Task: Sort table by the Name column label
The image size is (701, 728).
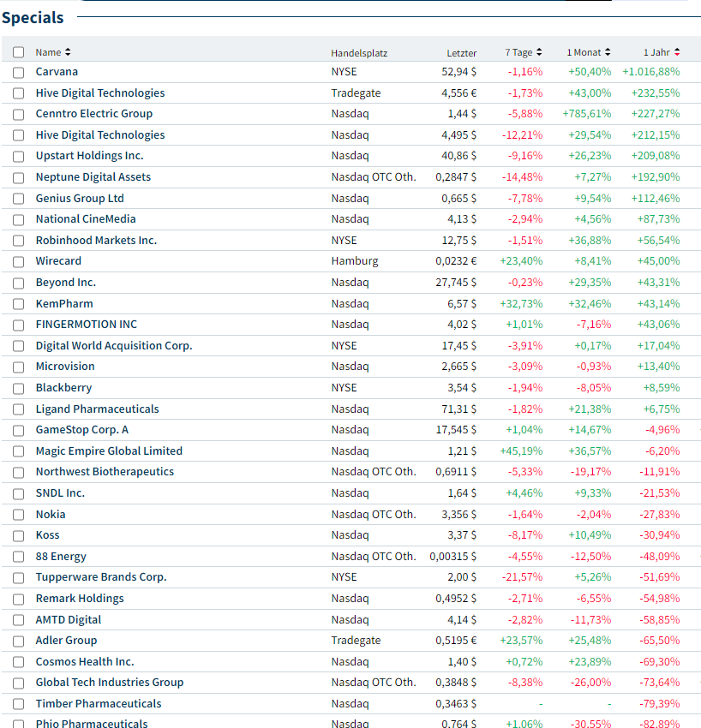Action: (48, 52)
